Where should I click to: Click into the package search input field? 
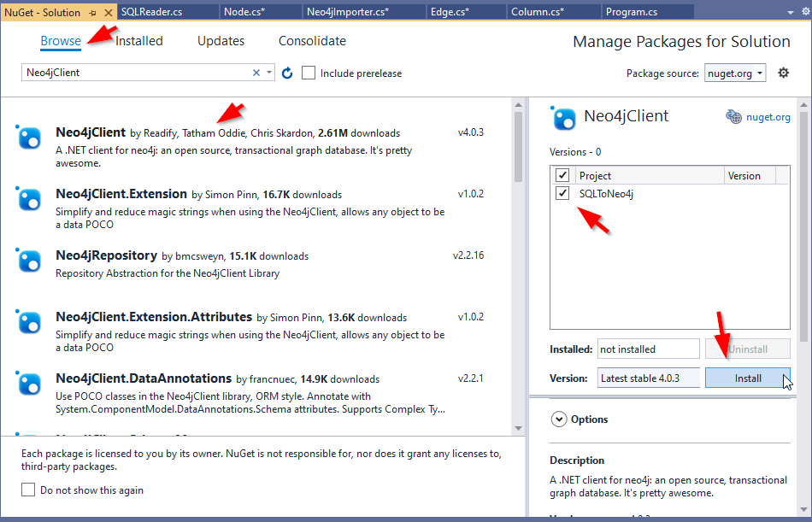click(x=138, y=73)
